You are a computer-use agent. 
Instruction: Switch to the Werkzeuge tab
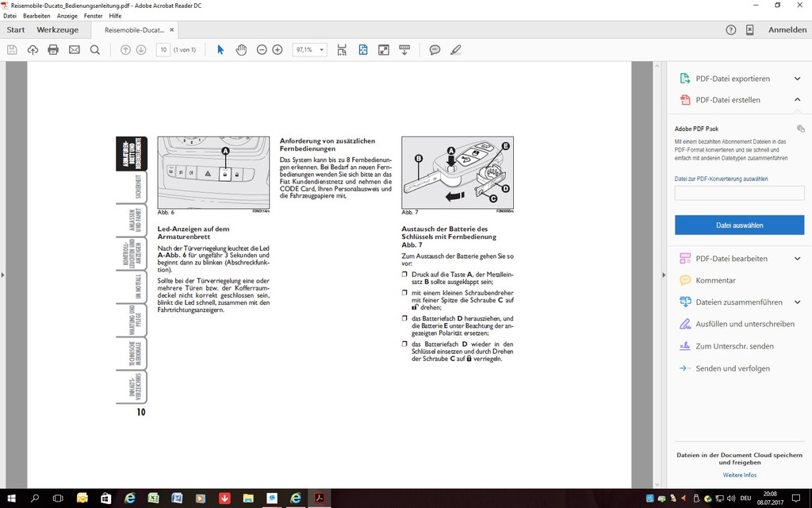pyautogui.click(x=57, y=30)
